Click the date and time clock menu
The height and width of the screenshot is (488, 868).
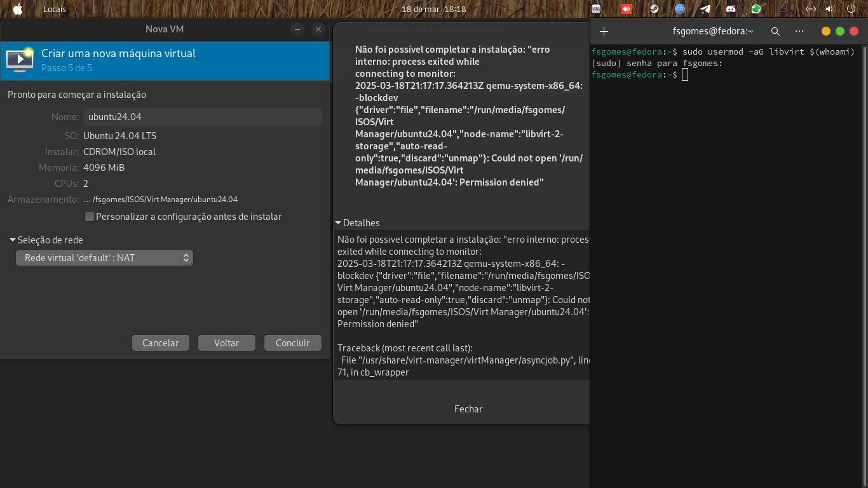(x=434, y=9)
